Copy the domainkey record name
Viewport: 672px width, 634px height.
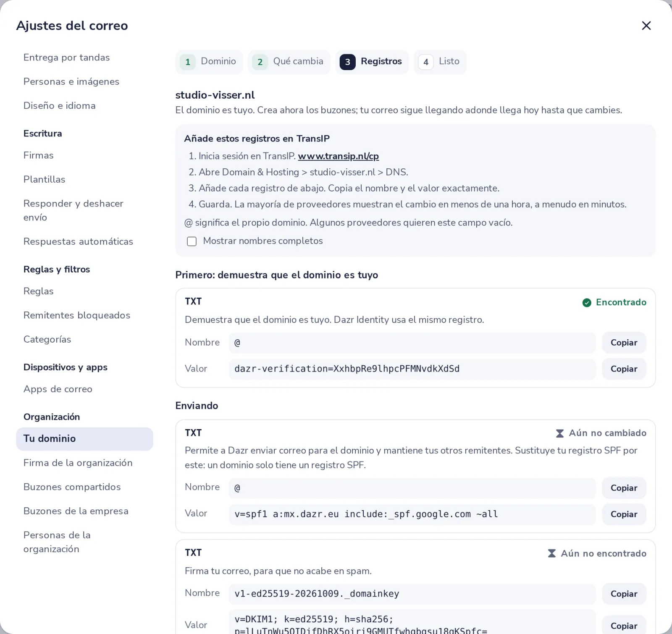tap(624, 594)
